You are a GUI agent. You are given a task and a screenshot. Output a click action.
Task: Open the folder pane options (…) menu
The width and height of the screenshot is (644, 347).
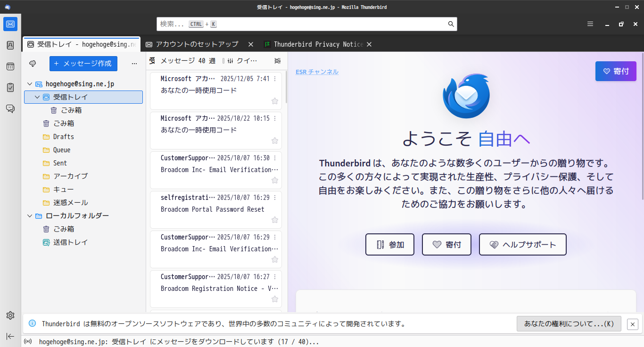pyautogui.click(x=134, y=63)
